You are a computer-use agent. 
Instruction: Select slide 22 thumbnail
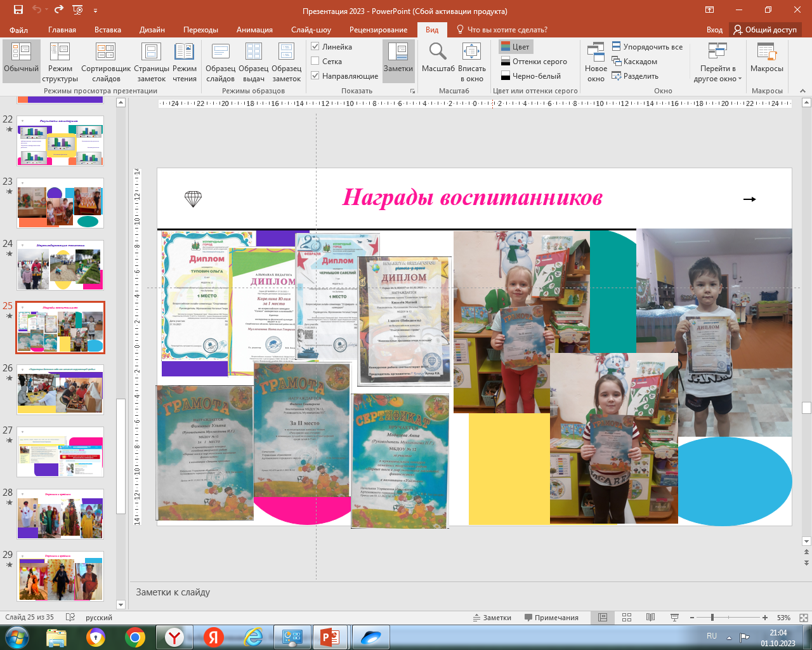pyautogui.click(x=60, y=141)
